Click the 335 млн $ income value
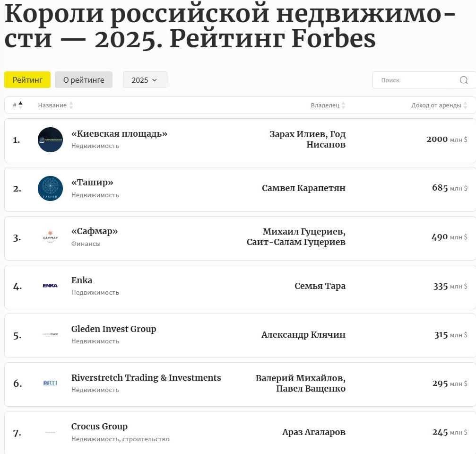Image resolution: width=476 pixels, height=454 pixels. click(450, 286)
